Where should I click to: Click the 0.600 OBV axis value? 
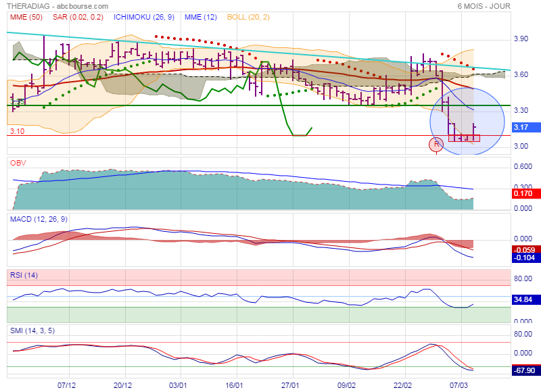[523, 166]
